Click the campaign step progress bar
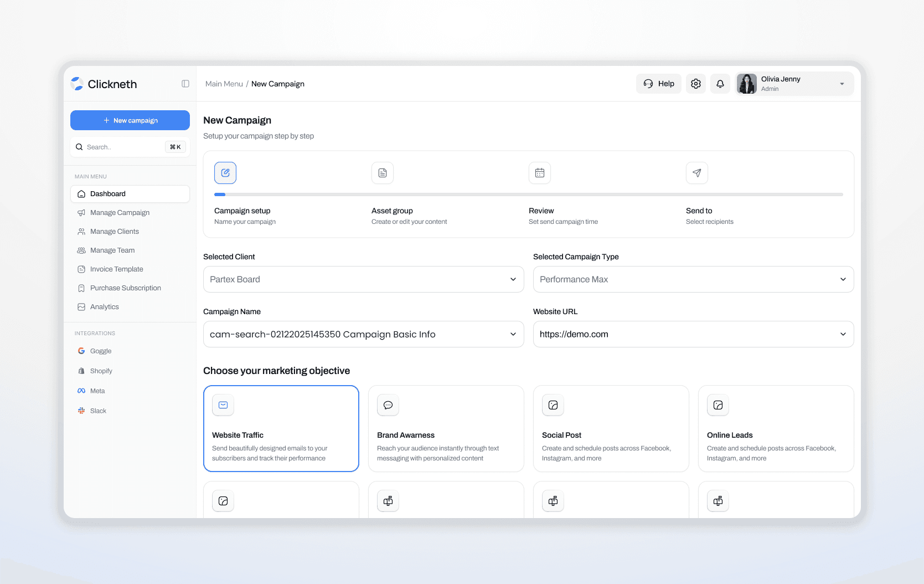Viewport: 924px width, 584px height. 529,194
